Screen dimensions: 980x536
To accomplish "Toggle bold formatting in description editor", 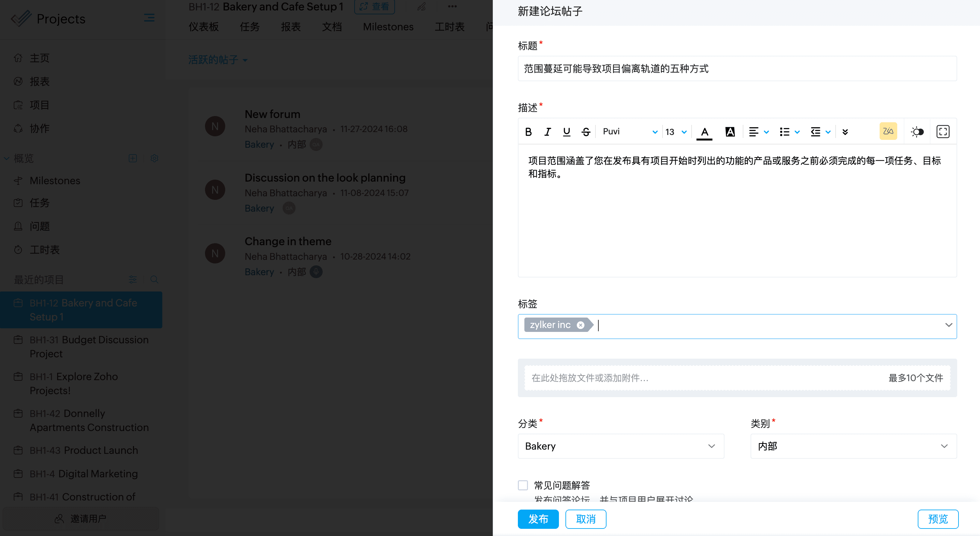I will [528, 132].
